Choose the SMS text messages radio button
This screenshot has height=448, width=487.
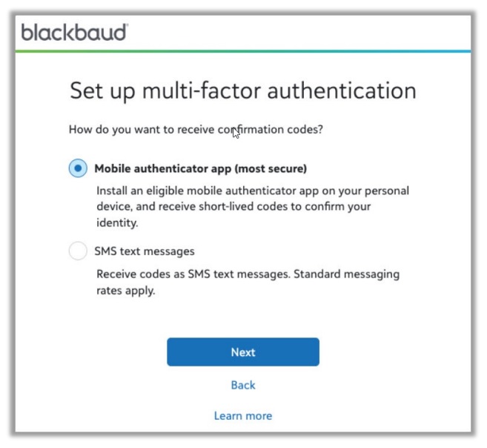(x=78, y=251)
